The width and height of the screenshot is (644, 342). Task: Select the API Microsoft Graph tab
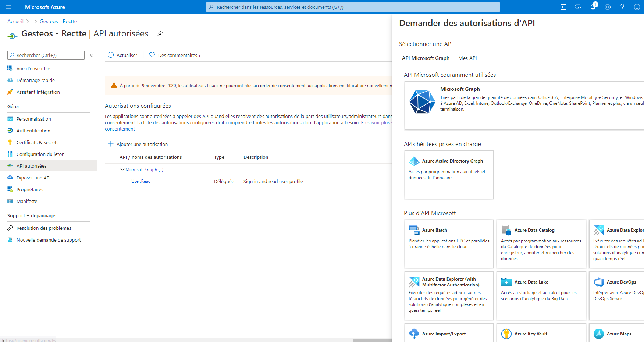[x=425, y=58]
